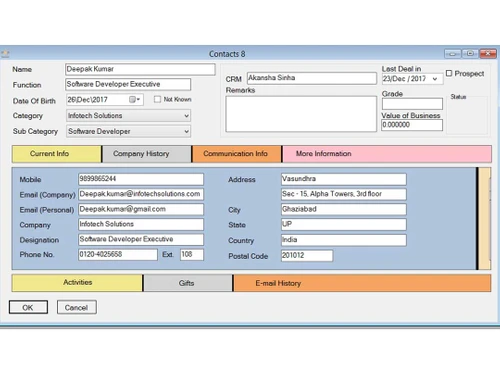
Task: Maximize the Contacts 8 window
Action: pyautogui.click(x=470, y=53)
